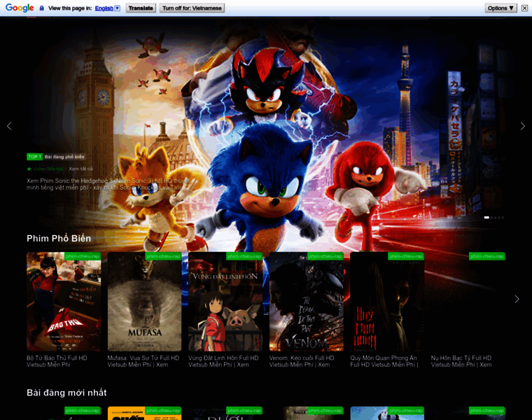Screen dimensions: 532x420
Task: Open Quỷ Môn Quan Phong Ấn poster thumbnail
Action: coord(387,302)
